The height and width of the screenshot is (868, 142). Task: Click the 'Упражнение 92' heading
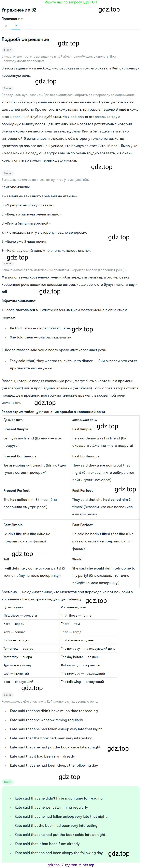19,10
